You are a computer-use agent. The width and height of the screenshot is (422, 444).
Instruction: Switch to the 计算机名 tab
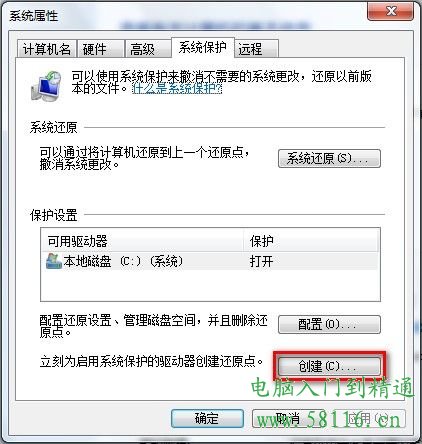click(x=47, y=49)
